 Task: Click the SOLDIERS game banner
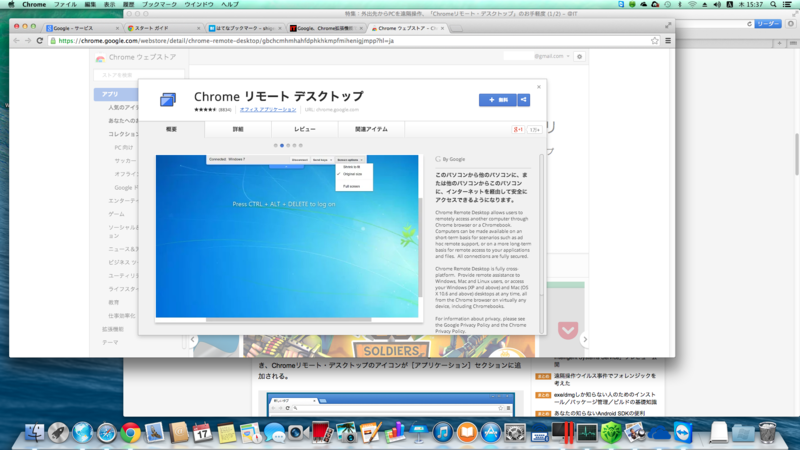tap(389, 346)
